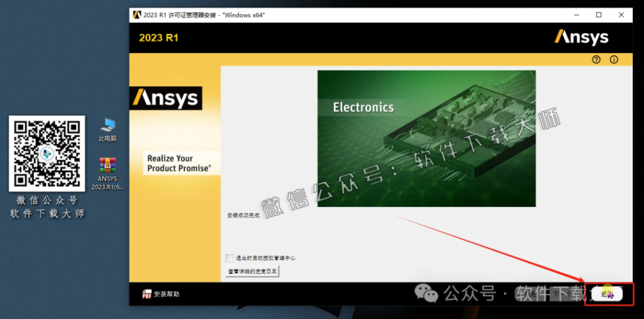Click the 2023 R1 version label
Viewport: 644px width, 319px height.
point(158,38)
